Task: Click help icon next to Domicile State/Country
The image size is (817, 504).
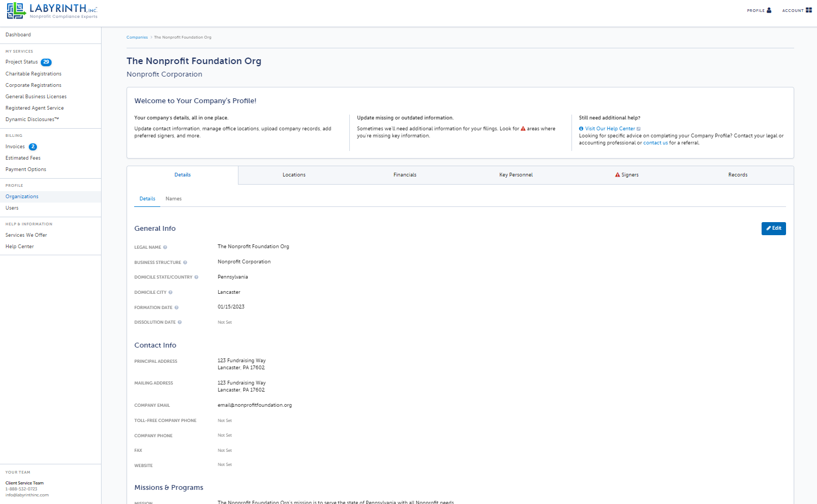Action: click(196, 277)
